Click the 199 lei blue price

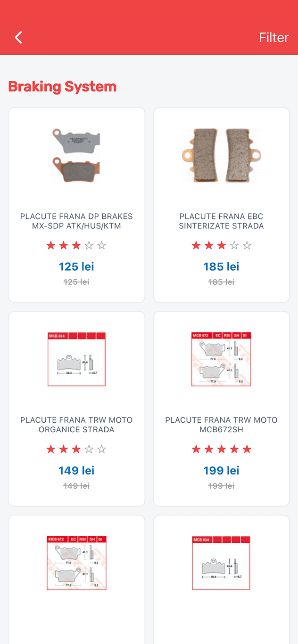(222, 470)
